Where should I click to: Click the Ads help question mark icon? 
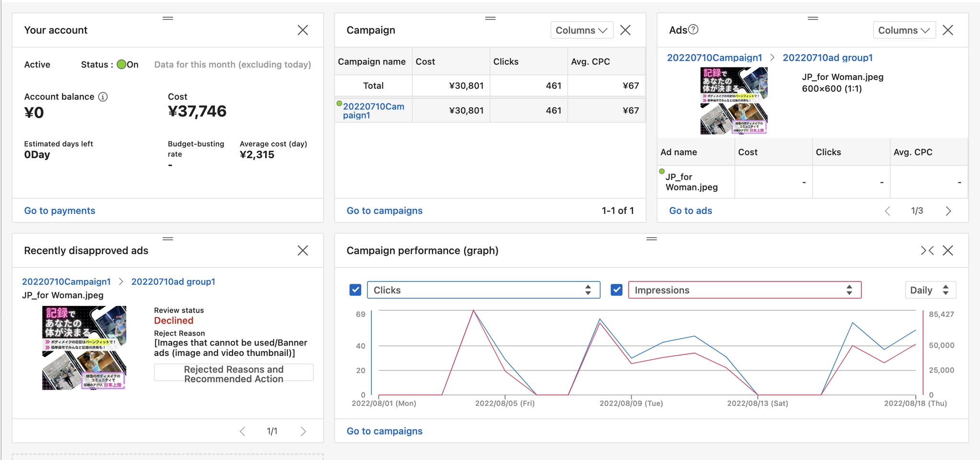click(x=693, y=30)
